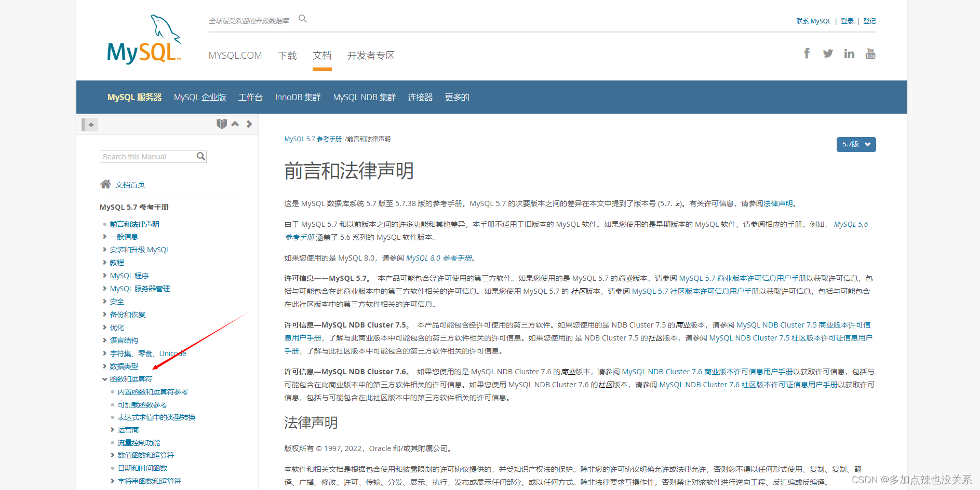Expand the 数据类型 sidebar entry

(105, 366)
